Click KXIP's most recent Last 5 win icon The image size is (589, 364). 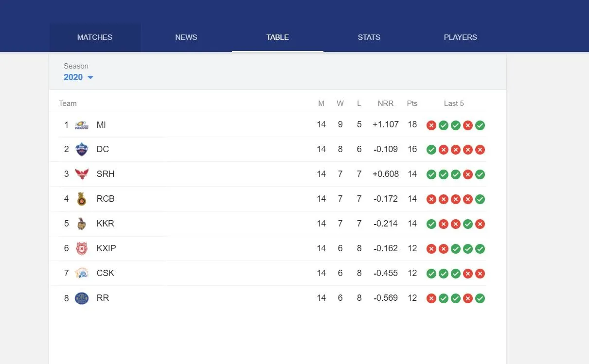(x=480, y=249)
